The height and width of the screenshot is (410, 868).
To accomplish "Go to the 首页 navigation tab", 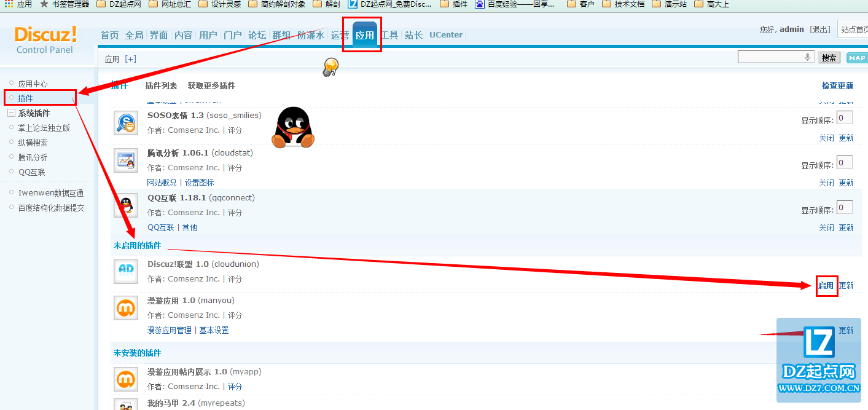I will [x=110, y=35].
